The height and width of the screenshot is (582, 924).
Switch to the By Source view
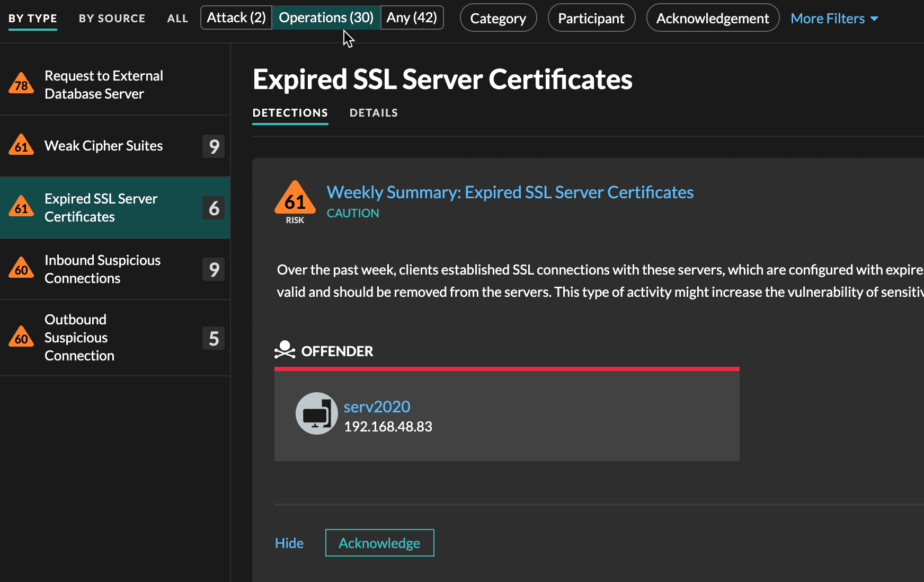112,19
